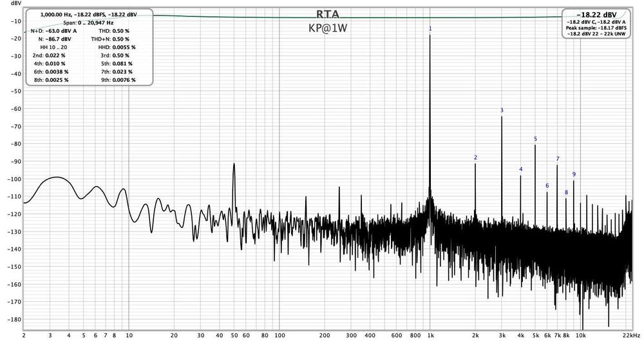This screenshot has height=341, width=644.
Task: Click the "dBV" y-axis unit label
Action: [x=15, y=3]
